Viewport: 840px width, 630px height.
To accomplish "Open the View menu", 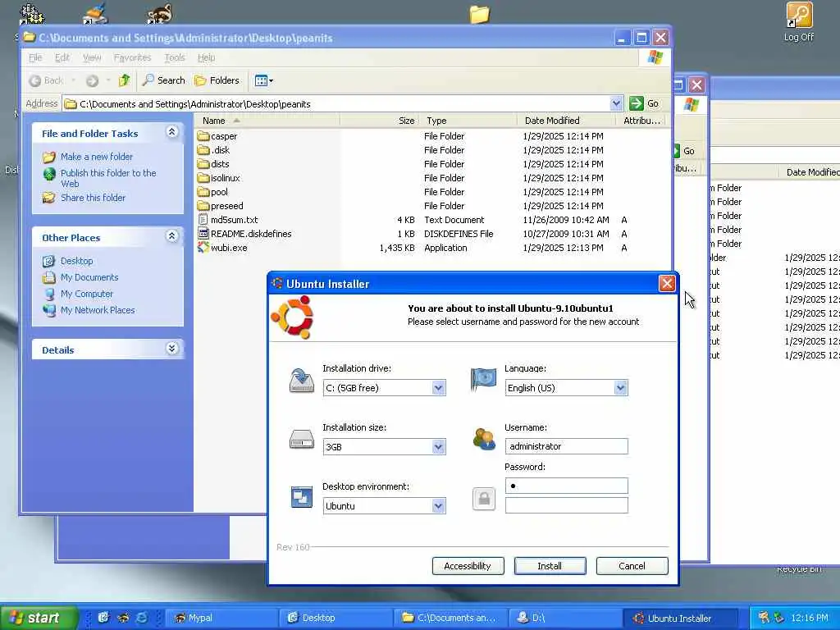I will pyautogui.click(x=92, y=57).
